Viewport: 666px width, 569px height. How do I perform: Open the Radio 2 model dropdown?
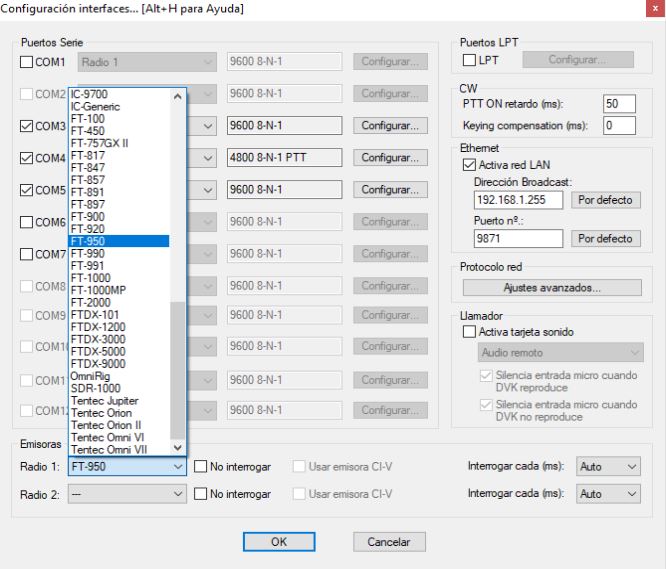[x=127, y=494]
